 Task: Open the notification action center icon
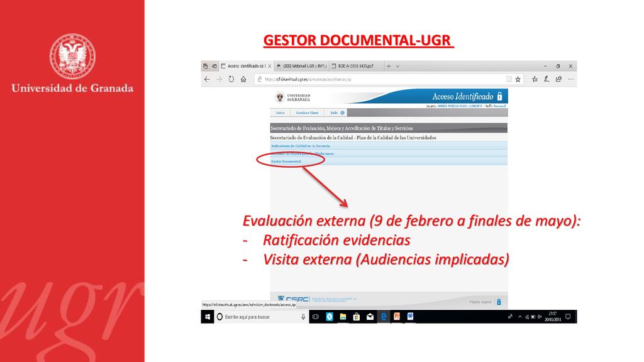568,317
